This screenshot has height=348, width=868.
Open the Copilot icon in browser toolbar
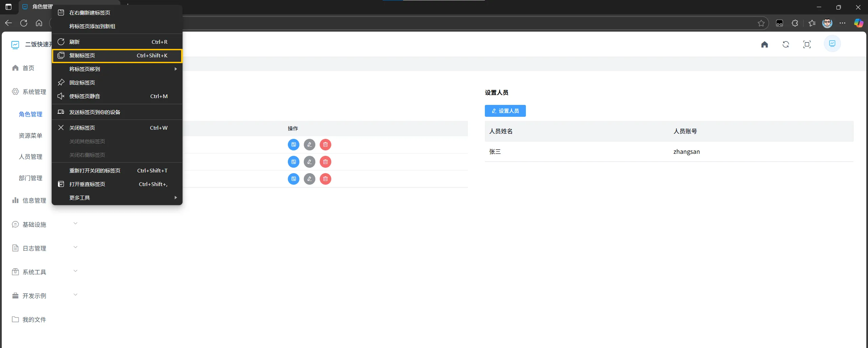858,23
